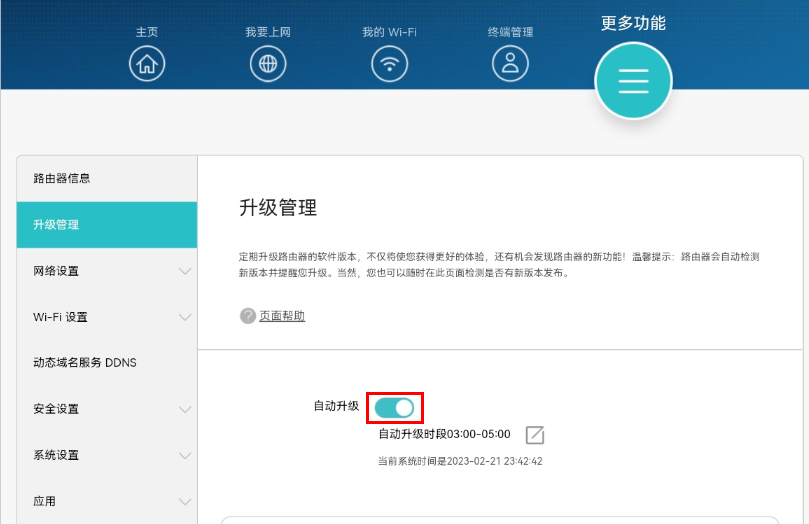
Task: Expand the 安全设置 chevron arrow
Action: [x=185, y=409]
